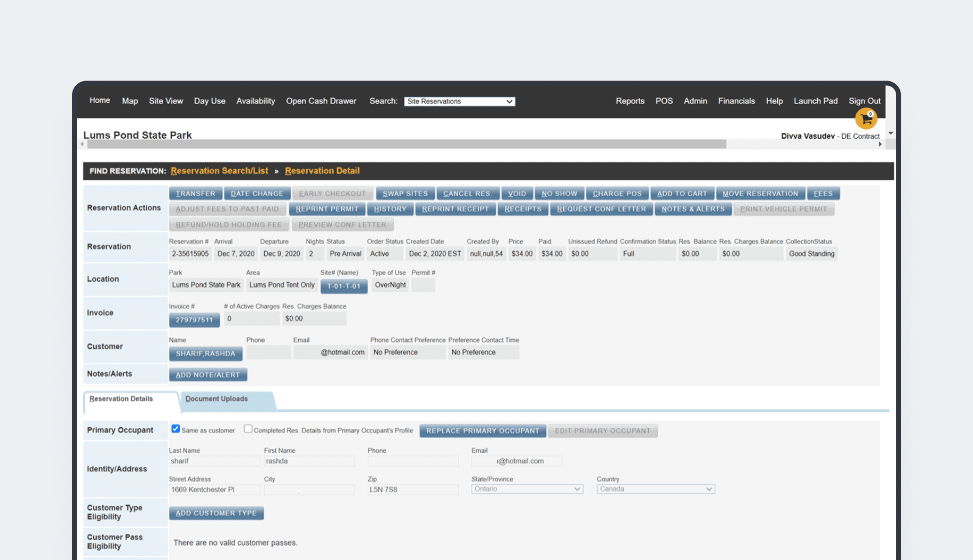973x560 pixels.
Task: Click the Date Change button
Action: point(257,194)
